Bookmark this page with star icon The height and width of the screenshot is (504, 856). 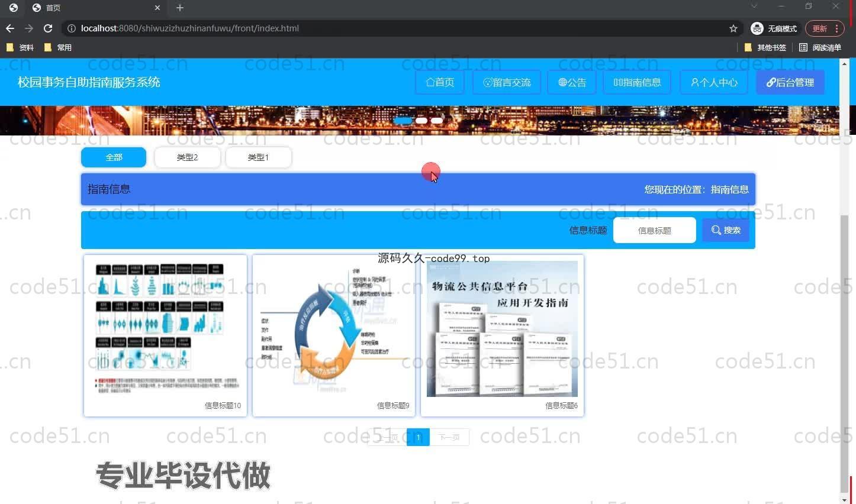733,28
